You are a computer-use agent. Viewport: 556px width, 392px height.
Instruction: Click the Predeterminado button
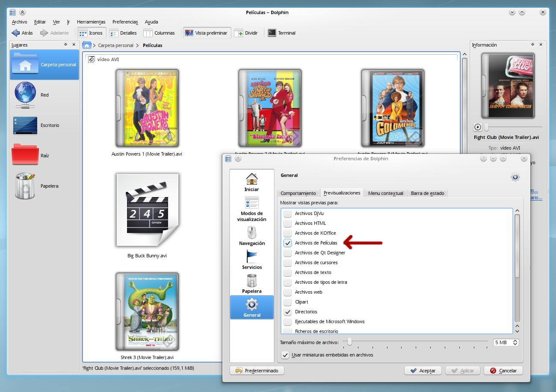click(257, 371)
